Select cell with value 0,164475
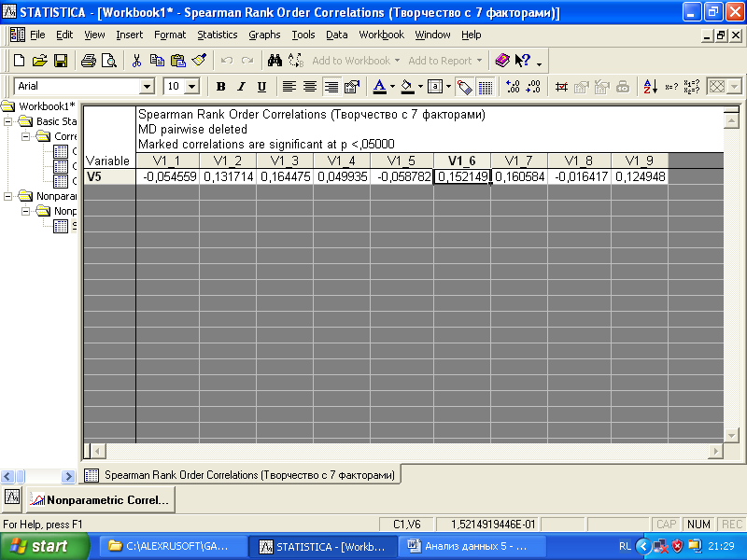This screenshot has height=560, width=747. click(285, 176)
